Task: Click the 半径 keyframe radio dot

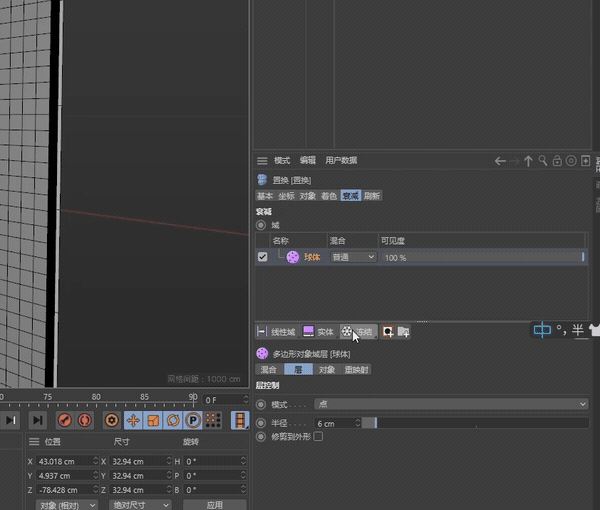Action: 261,423
